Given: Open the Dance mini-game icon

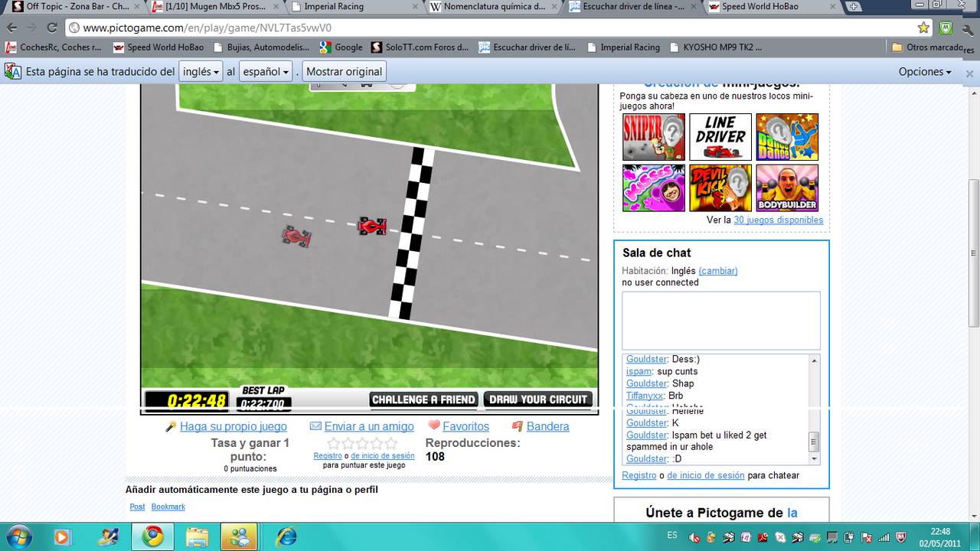Looking at the screenshot, I should (787, 137).
